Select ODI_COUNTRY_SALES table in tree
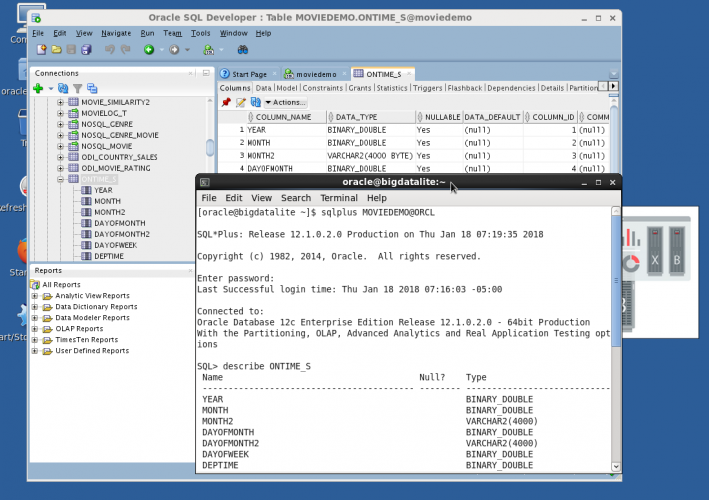Image resolution: width=709 pixels, height=500 pixels. point(119,157)
